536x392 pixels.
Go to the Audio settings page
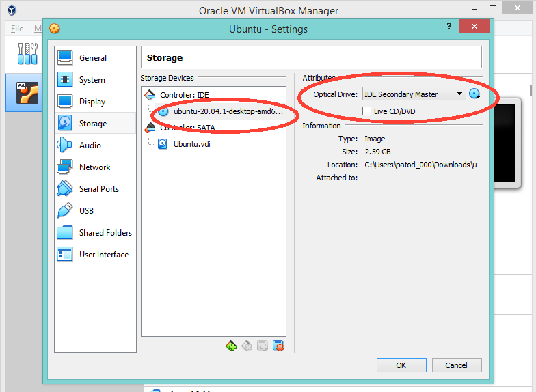[x=95, y=145]
